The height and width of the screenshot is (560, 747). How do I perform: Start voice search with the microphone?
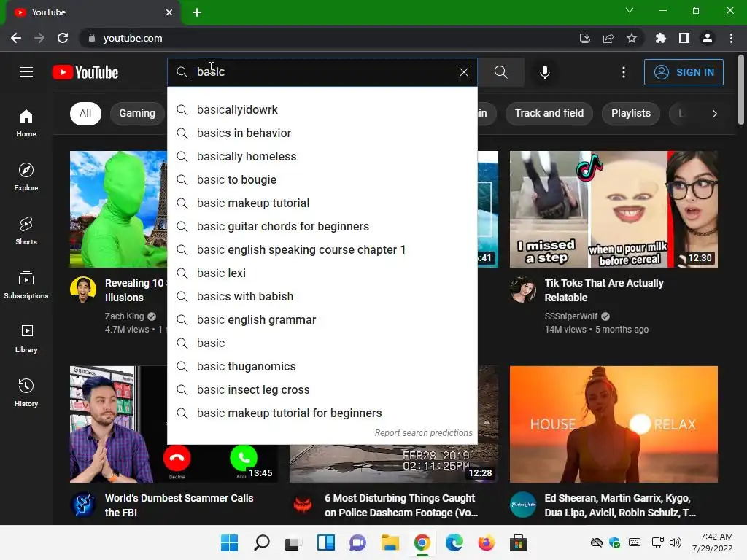click(x=544, y=72)
